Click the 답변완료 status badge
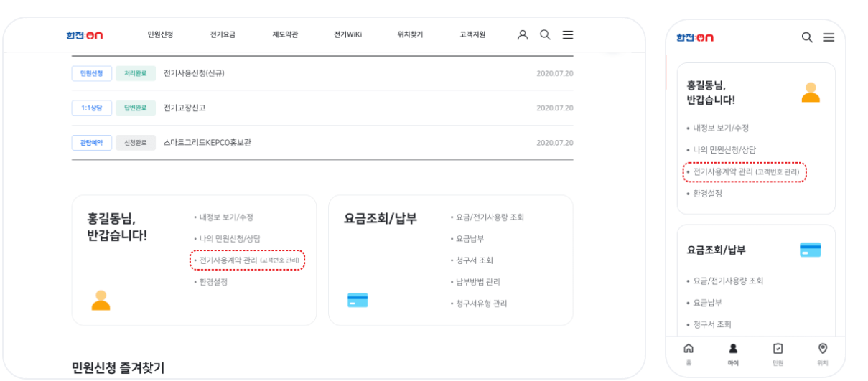The height and width of the screenshot is (381, 868). coord(136,108)
